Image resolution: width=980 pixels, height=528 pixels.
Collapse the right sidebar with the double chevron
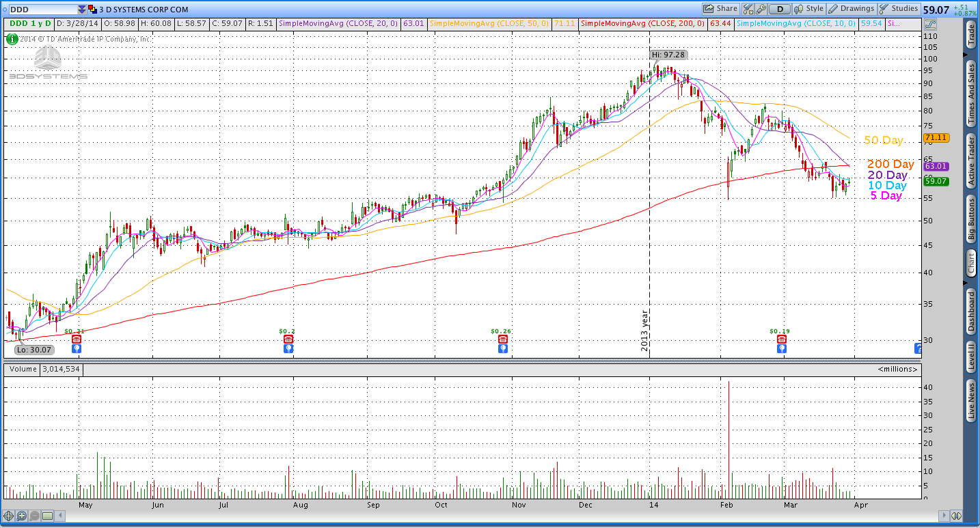957,516
